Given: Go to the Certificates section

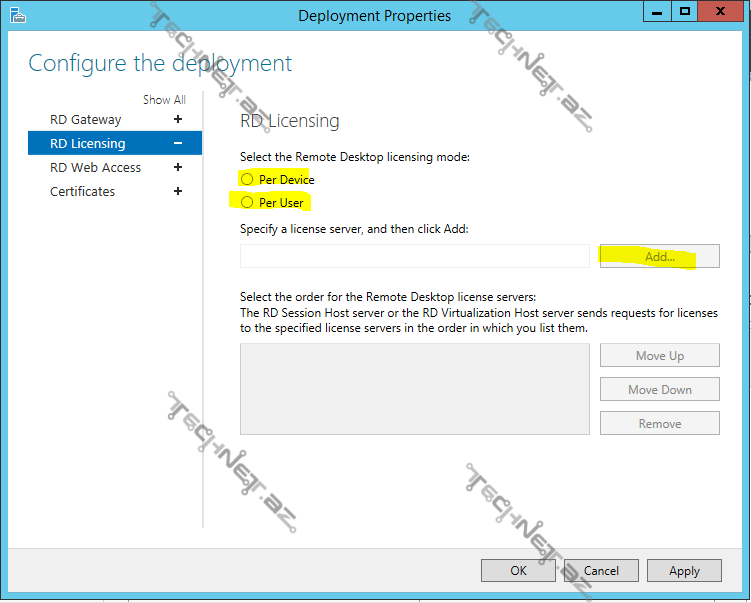Looking at the screenshot, I should (x=83, y=191).
